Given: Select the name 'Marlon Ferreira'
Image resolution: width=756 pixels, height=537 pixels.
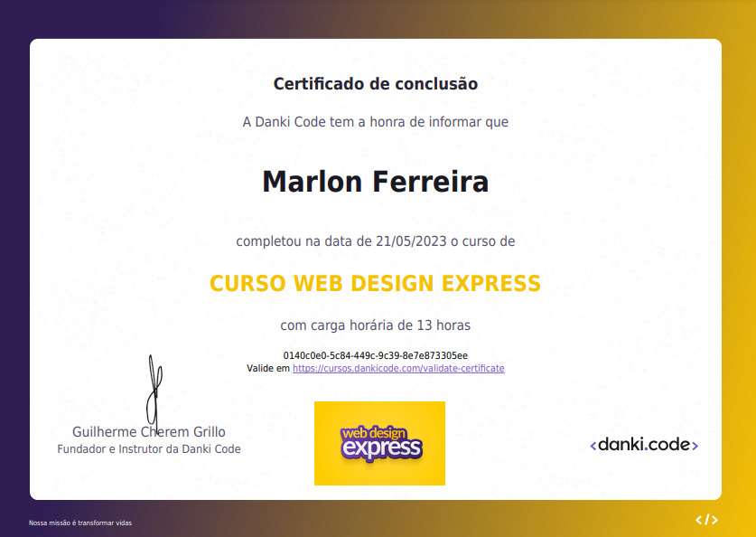Looking at the screenshot, I should point(375,181).
